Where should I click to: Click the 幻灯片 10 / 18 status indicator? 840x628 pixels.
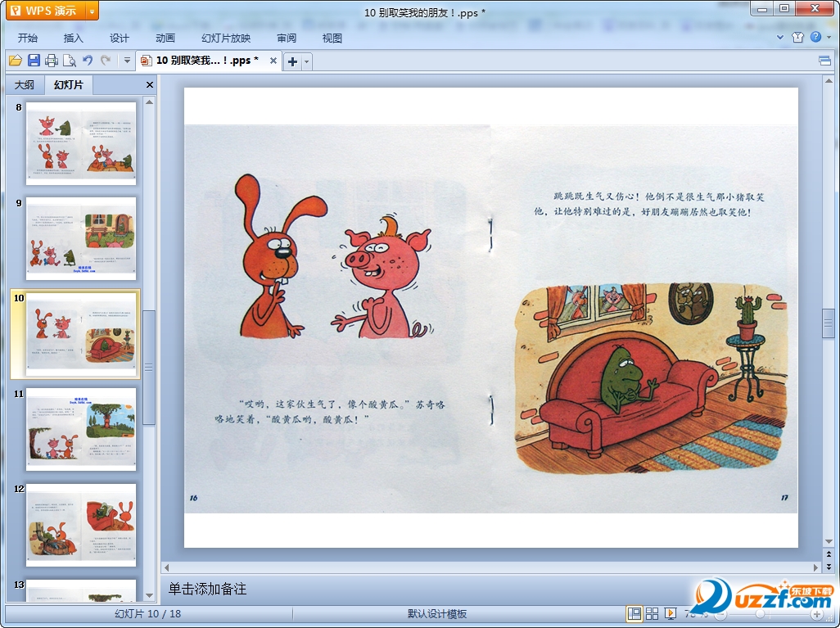tap(148, 614)
